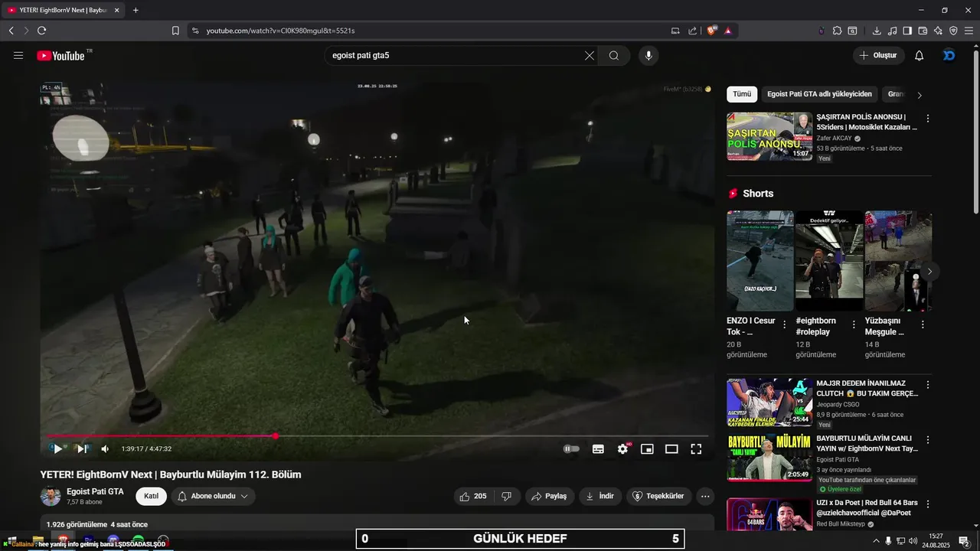Open the ENZO I Cesur Tok short

click(x=760, y=260)
